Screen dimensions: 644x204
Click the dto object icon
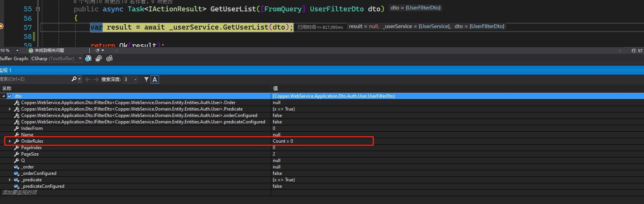10,96
